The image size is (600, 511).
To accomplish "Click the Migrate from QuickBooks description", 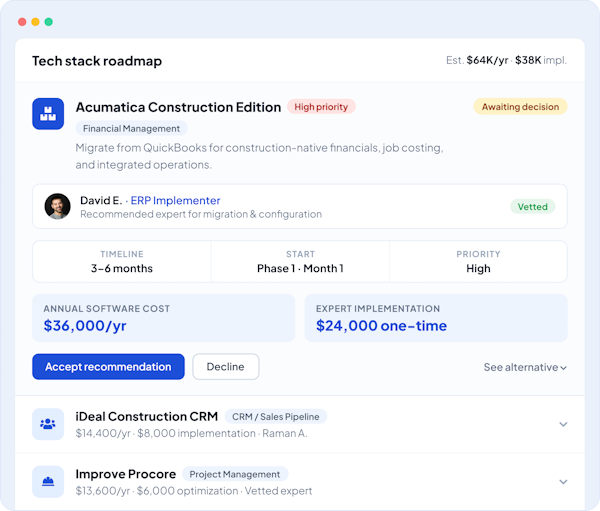I will (x=259, y=156).
